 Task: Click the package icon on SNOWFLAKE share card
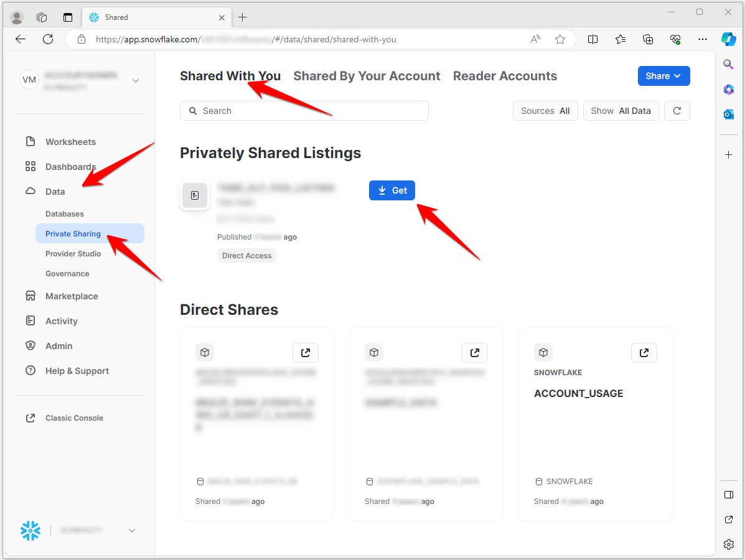tap(543, 352)
